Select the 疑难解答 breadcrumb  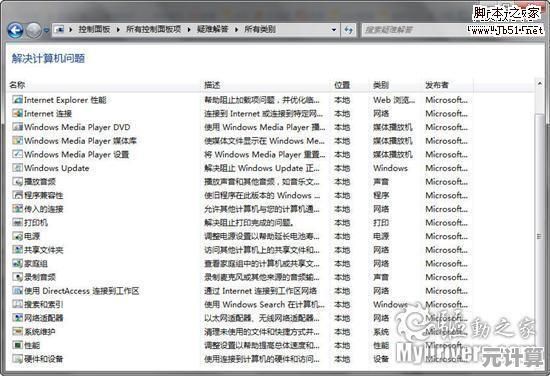[x=213, y=29]
